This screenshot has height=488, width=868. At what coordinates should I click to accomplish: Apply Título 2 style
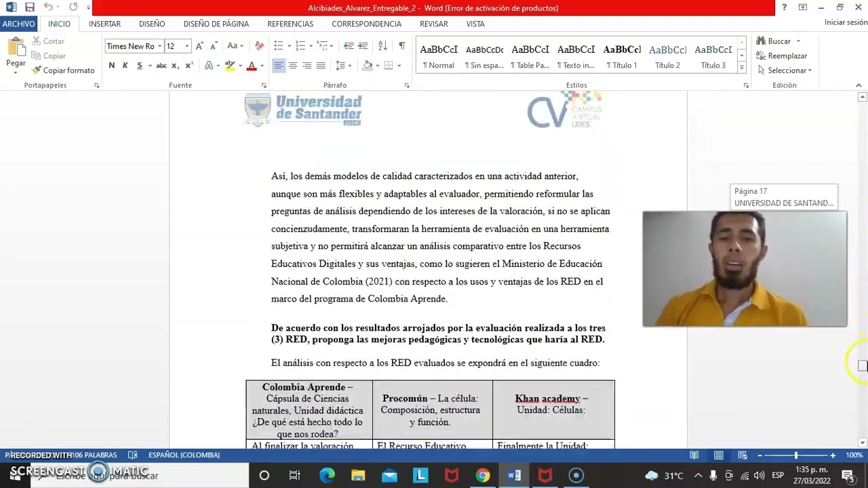tap(667, 56)
